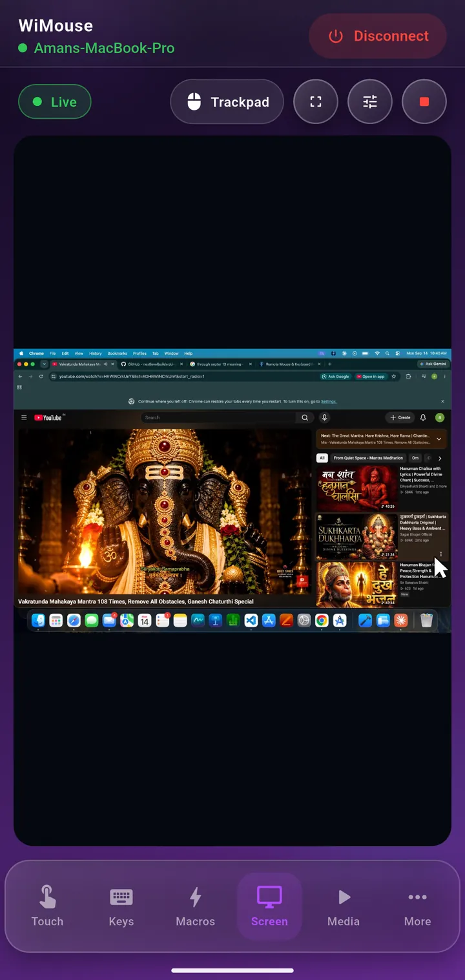
Task: Click the YouTube Create button
Action: coord(400,418)
